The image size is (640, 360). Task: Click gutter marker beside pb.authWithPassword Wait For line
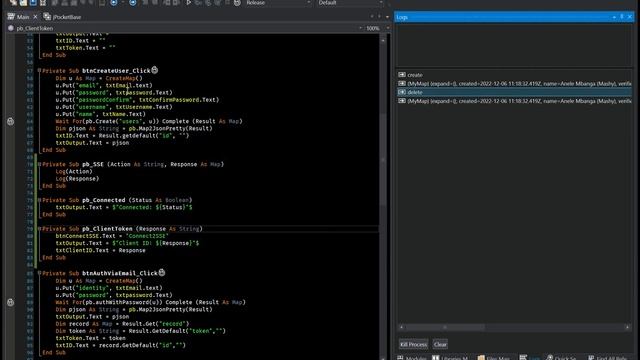11,302
